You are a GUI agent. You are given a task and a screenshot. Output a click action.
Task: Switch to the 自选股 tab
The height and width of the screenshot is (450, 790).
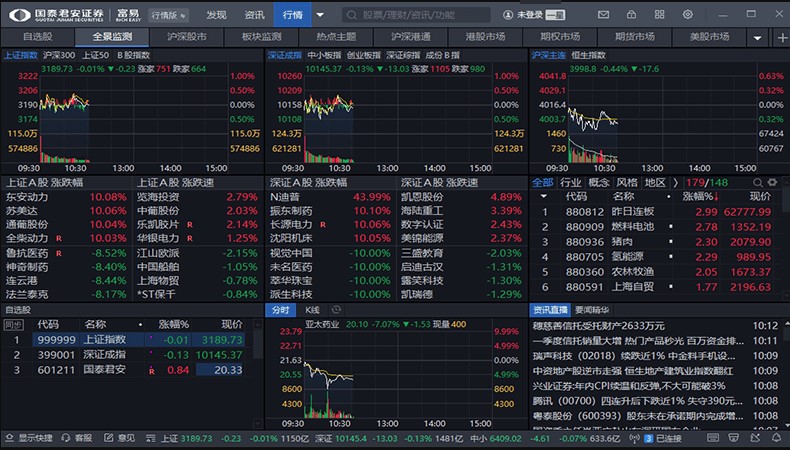click(x=38, y=37)
